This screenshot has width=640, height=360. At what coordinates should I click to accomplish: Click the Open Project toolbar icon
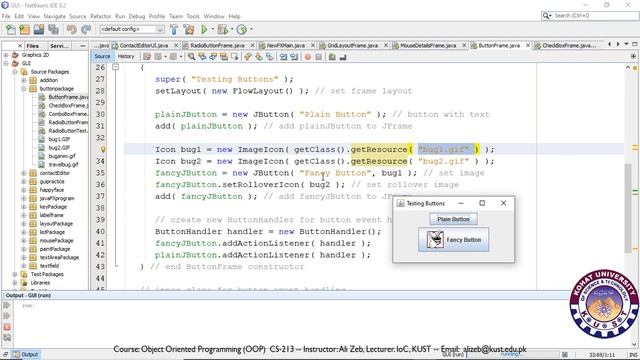click(39, 29)
